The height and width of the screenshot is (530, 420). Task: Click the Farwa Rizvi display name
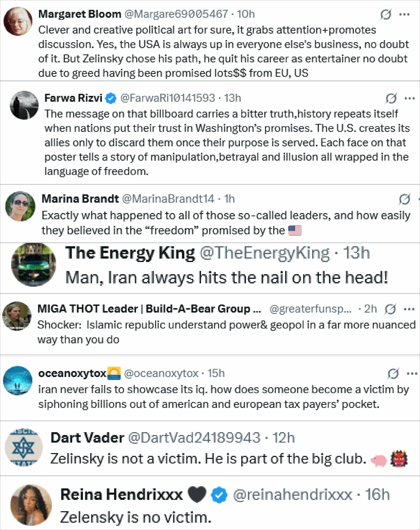(x=73, y=98)
